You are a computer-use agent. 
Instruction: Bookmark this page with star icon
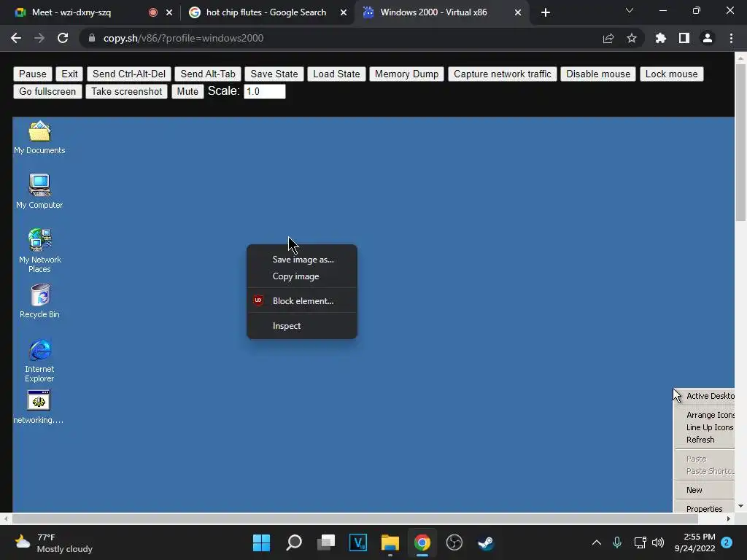coord(632,38)
